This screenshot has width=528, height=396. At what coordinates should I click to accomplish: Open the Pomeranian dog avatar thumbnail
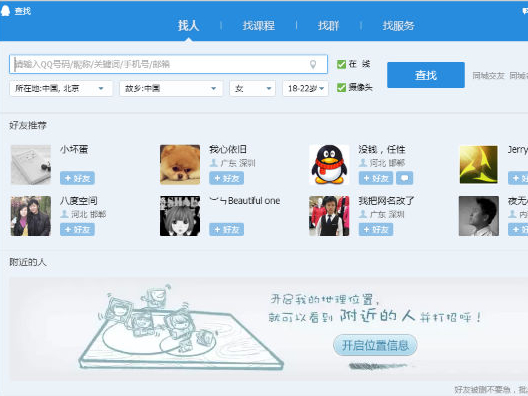pyautogui.click(x=180, y=165)
